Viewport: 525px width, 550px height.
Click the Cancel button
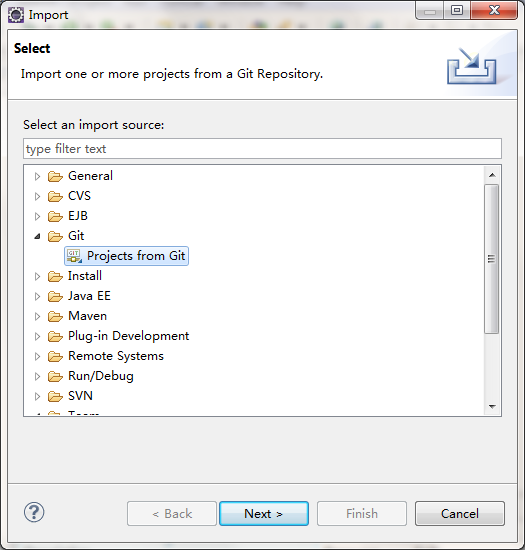[460, 514]
